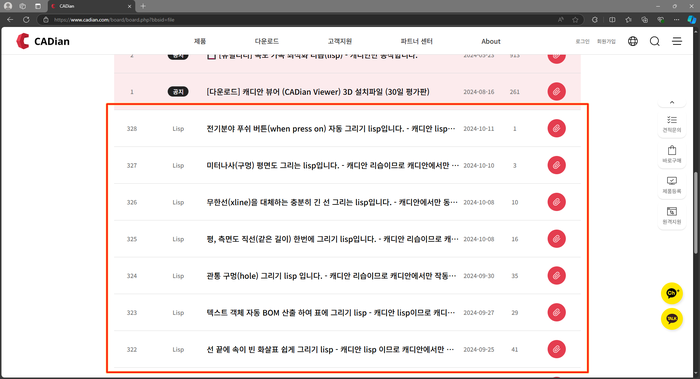The width and height of the screenshot is (700, 379).
Task: Open 파트너 센터 menu
Action: click(416, 41)
